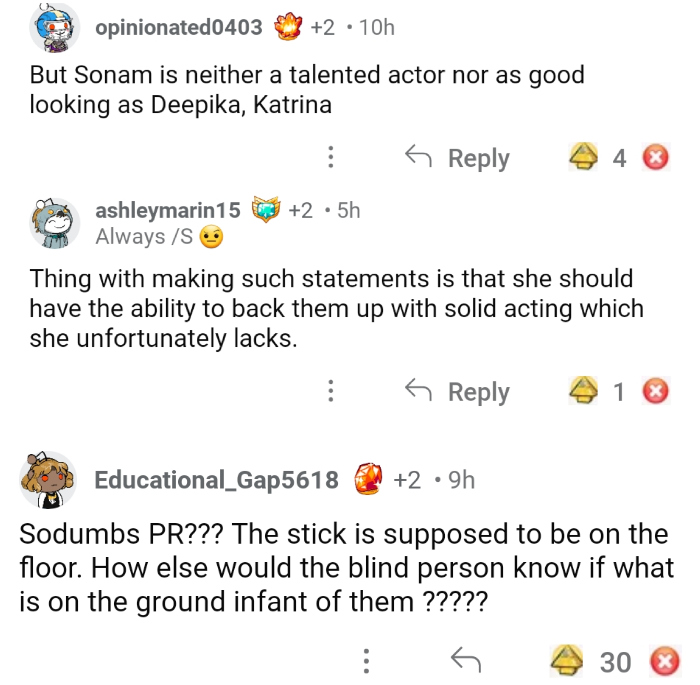
Task: Reply to ashleymarin15's comment
Action: click(x=457, y=392)
